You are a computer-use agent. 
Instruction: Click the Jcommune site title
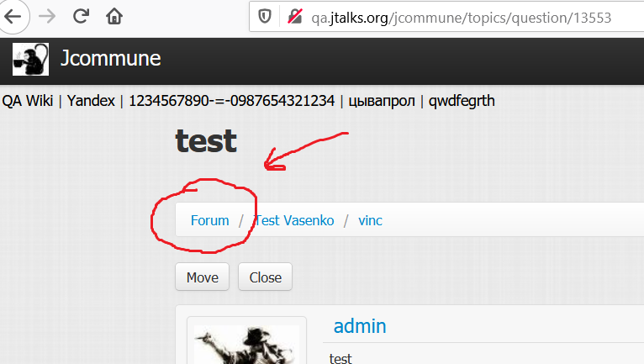point(110,58)
